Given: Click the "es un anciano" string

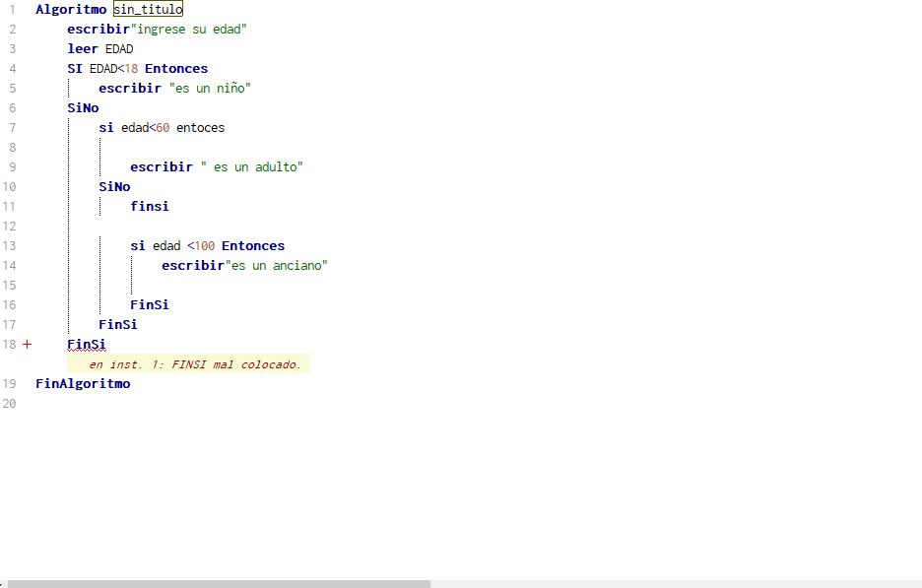Looking at the screenshot, I should tap(277, 266).
